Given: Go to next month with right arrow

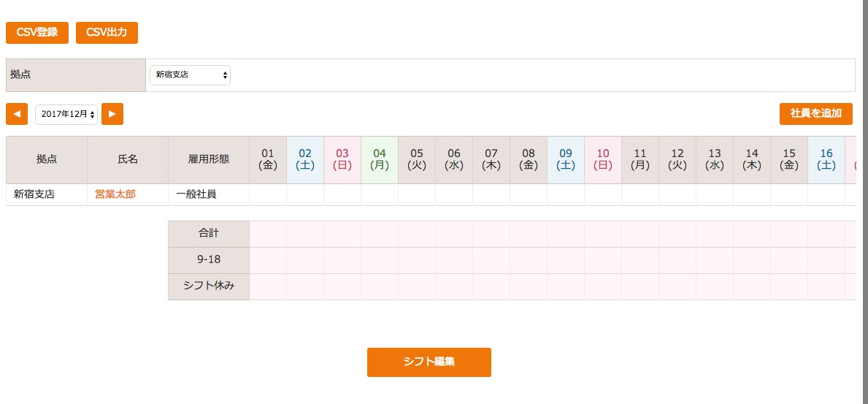Looking at the screenshot, I should click(x=112, y=114).
